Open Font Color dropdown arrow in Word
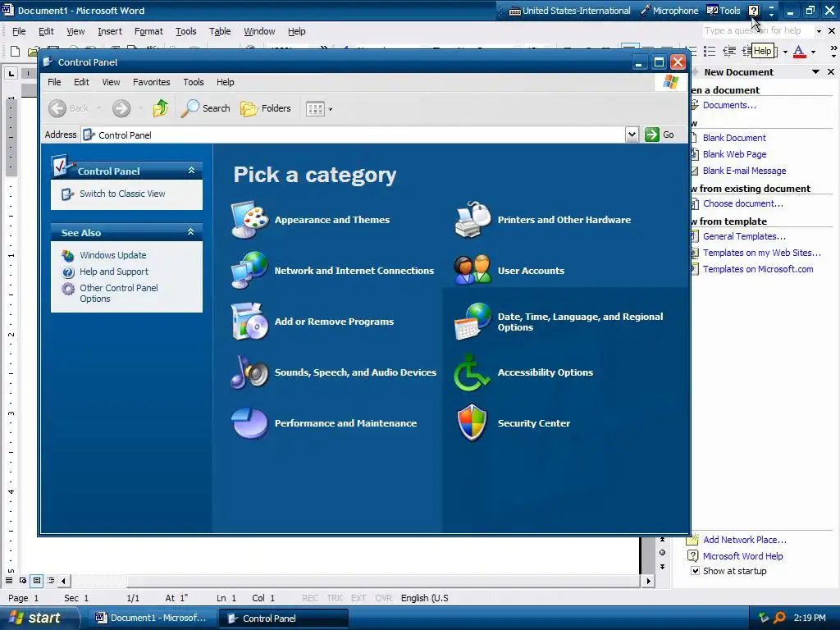The width and height of the screenshot is (840, 630). tap(813, 52)
